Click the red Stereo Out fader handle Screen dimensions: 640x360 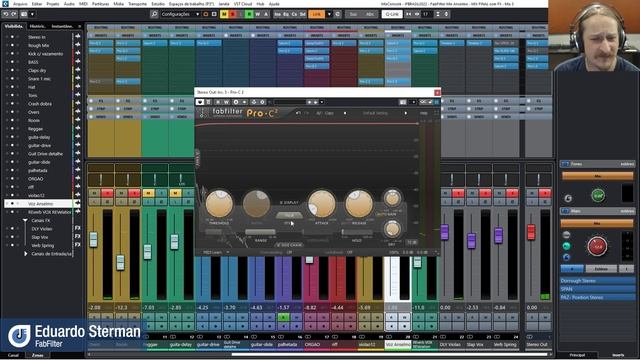[x=531, y=232]
